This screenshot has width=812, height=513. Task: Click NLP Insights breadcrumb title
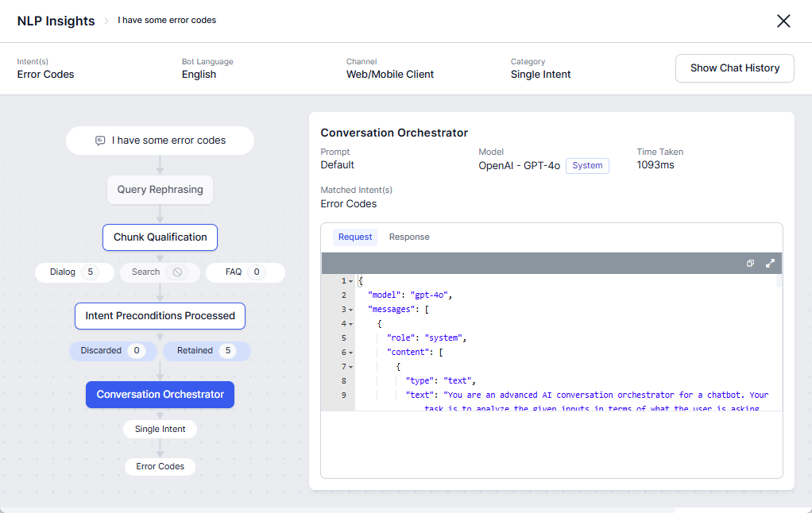pos(56,21)
